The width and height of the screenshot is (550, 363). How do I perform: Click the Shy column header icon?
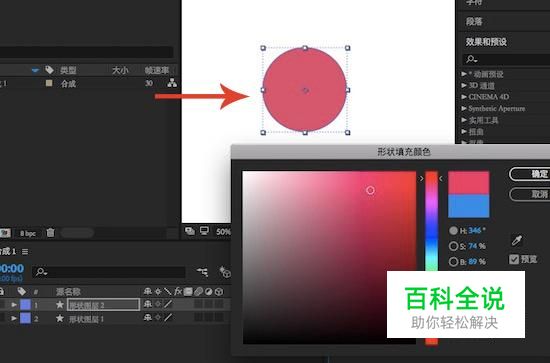(148, 291)
